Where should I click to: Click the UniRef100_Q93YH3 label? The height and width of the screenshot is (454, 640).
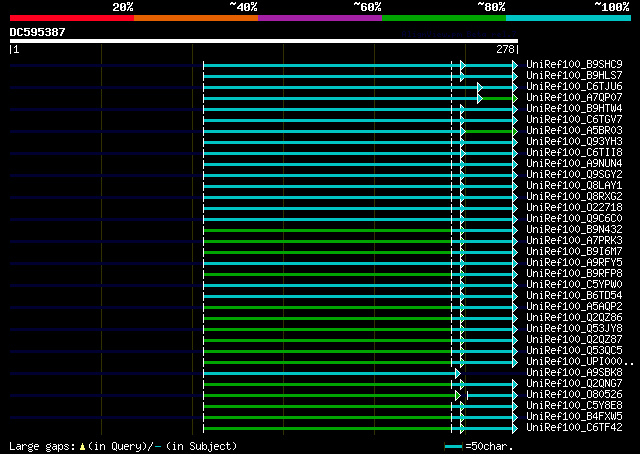pos(574,142)
